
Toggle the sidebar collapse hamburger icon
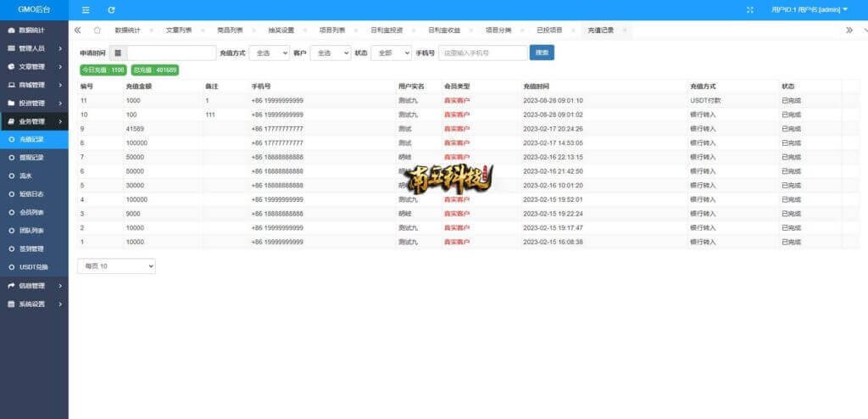(x=86, y=10)
